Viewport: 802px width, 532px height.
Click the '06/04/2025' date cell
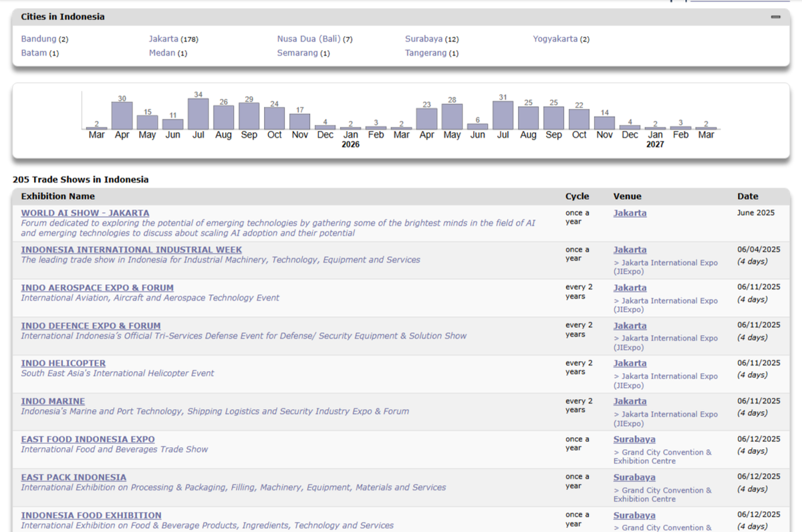759,249
